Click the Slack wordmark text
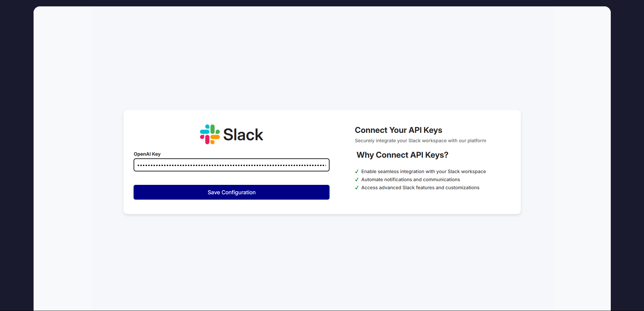Screen dimensions: 644x311 [x=243, y=135]
